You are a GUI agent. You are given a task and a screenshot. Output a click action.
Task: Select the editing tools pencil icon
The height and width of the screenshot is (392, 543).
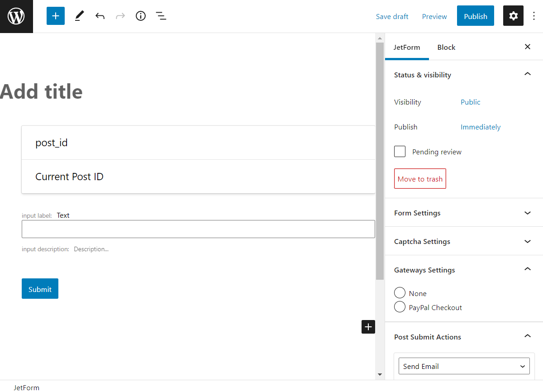(79, 16)
